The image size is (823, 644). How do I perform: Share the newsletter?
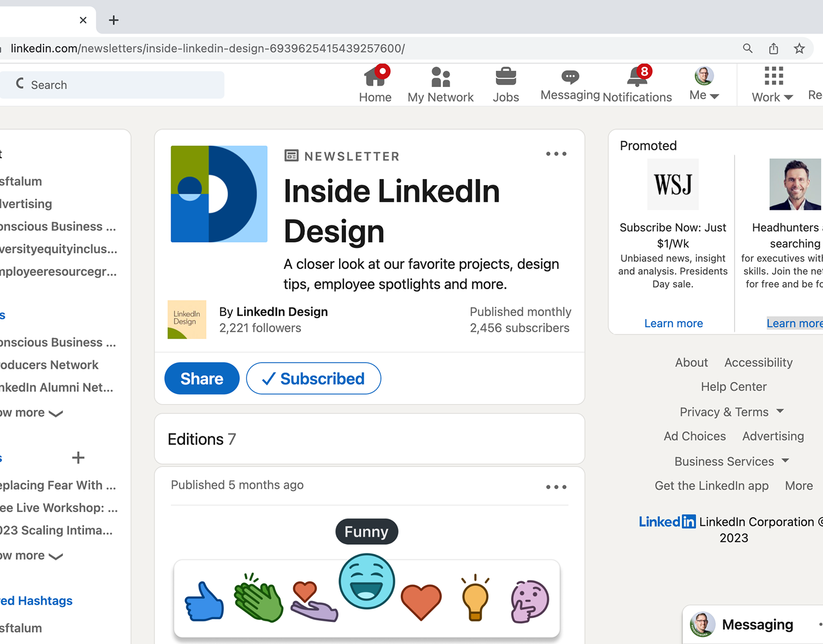(x=202, y=378)
